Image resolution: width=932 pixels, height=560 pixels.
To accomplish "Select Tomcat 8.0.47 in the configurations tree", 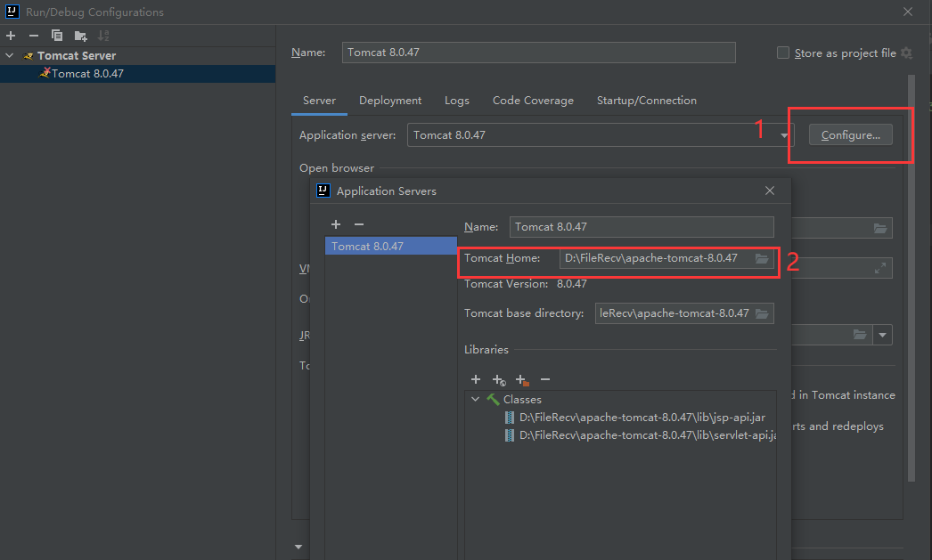I will [x=137, y=74].
